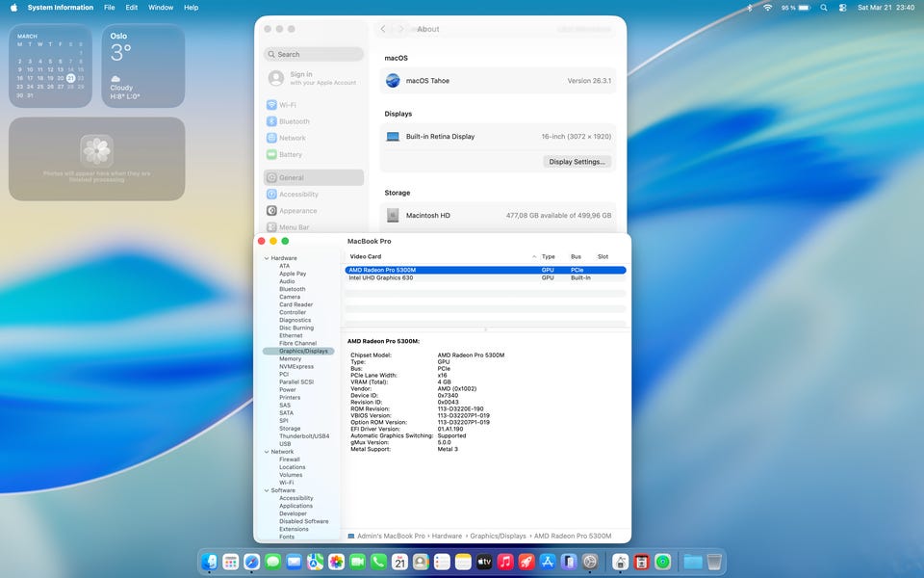This screenshot has height=578, width=924.
Task: Open the Music app in the Dock
Action: click(505, 562)
